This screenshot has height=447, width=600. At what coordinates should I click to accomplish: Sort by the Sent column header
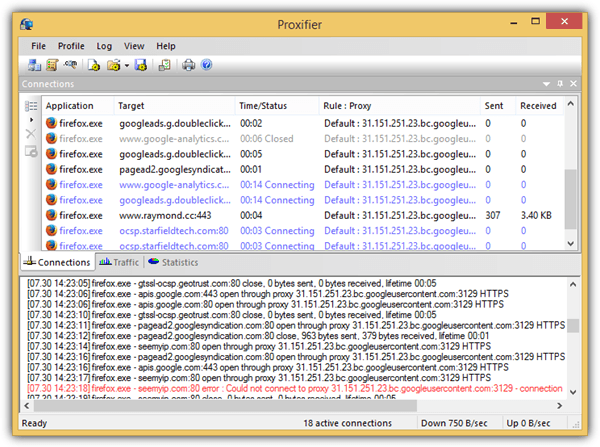(x=498, y=106)
